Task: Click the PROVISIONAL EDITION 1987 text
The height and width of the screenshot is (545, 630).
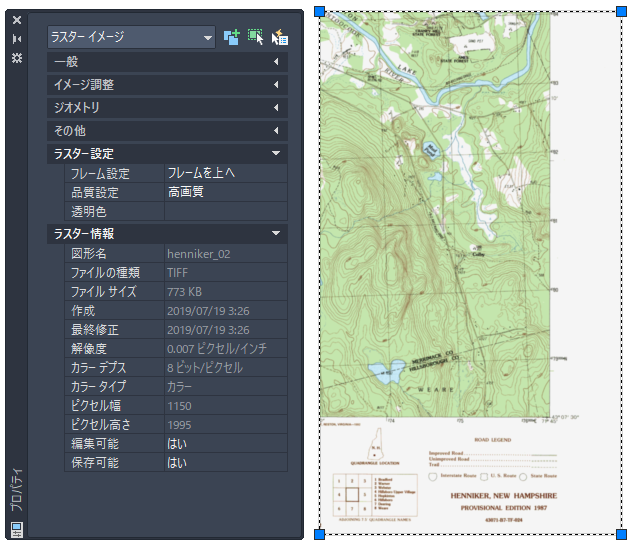Action: [503, 508]
